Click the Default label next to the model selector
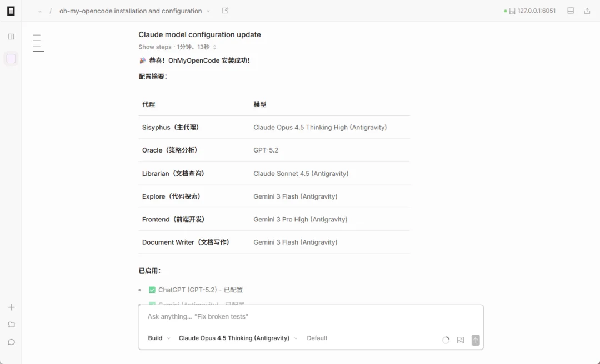Viewport: 600px width, 364px height. point(317,338)
